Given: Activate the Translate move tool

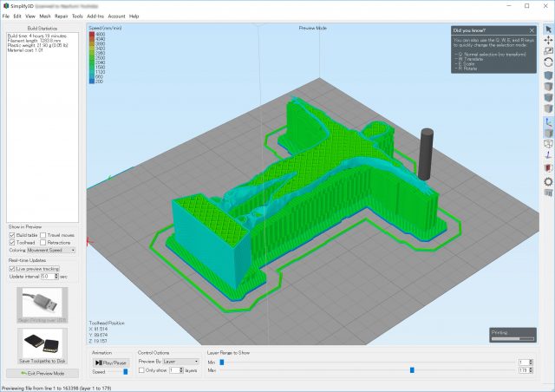Looking at the screenshot, I should (547, 41).
